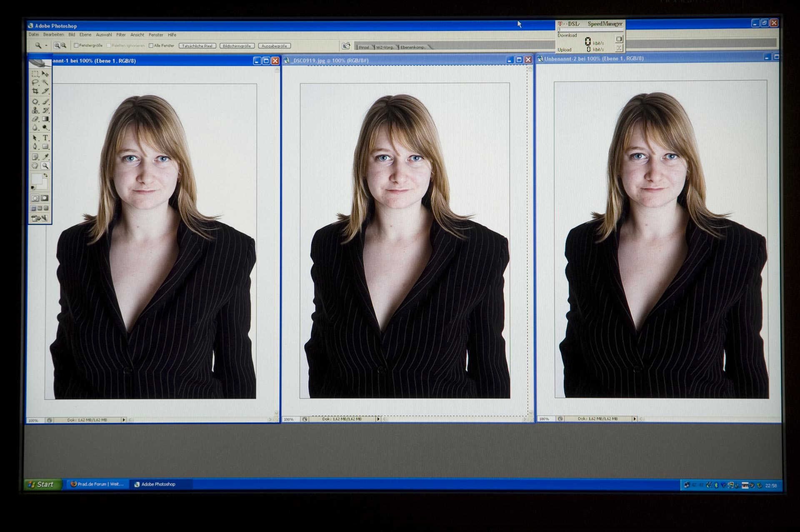Select the Magic Wand tool
Image resolution: width=800 pixels, height=532 pixels.
45,82
